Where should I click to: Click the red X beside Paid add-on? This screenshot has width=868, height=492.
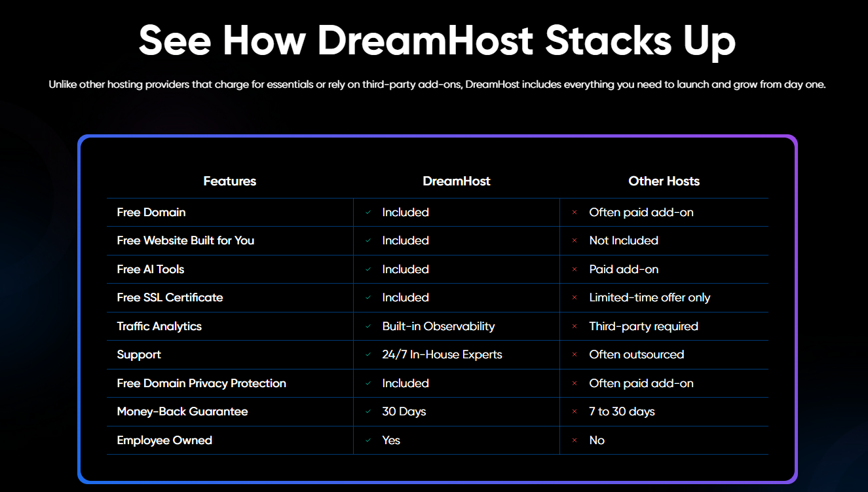pyautogui.click(x=575, y=269)
